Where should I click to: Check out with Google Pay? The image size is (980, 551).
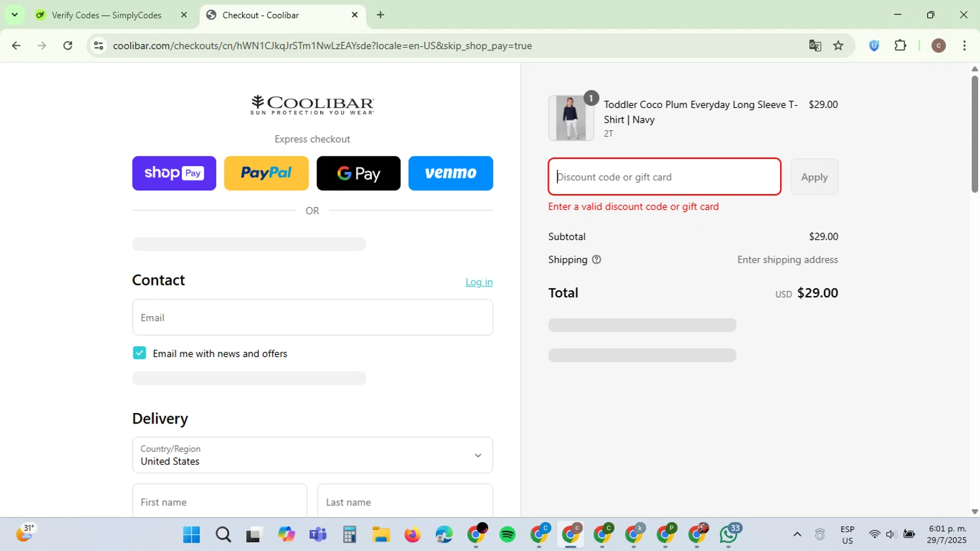pos(358,173)
